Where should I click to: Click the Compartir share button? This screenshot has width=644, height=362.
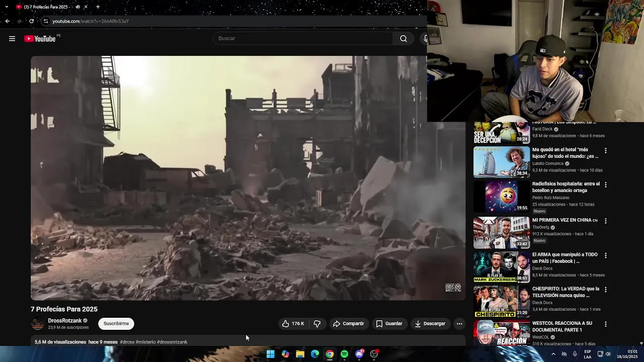(348, 324)
